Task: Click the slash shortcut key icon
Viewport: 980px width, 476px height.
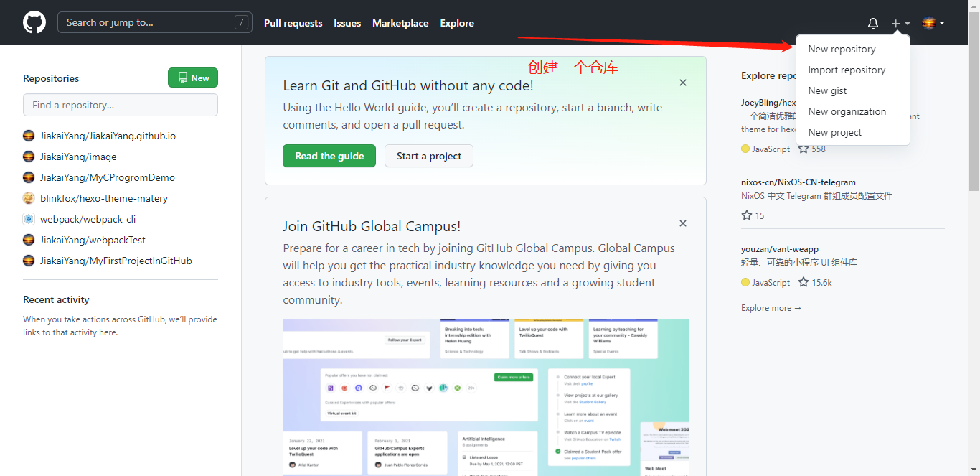Action: click(242, 23)
